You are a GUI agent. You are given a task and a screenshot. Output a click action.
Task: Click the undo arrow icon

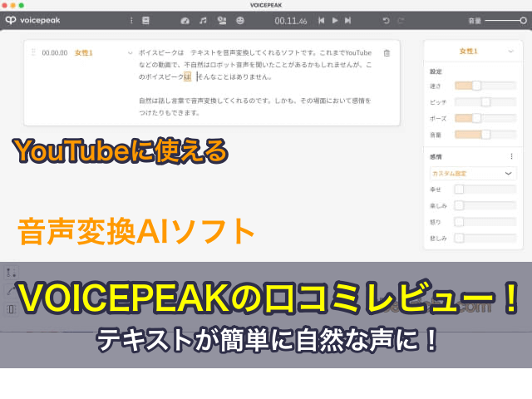tap(386, 21)
